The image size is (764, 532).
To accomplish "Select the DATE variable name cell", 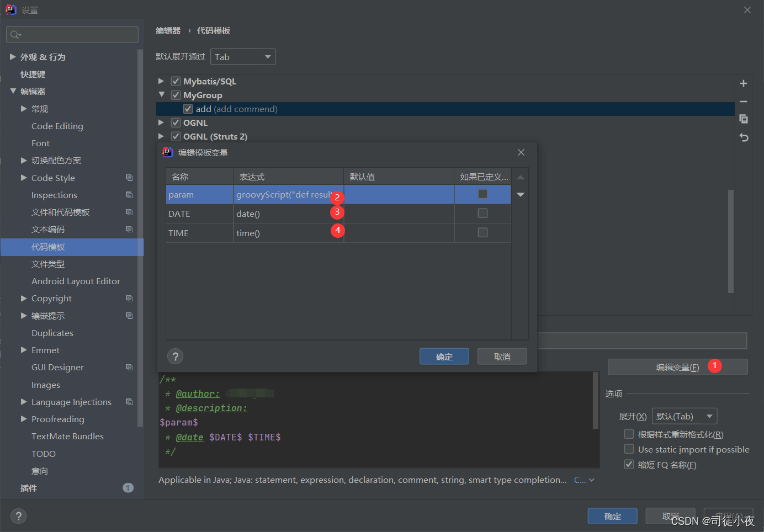I will point(200,214).
